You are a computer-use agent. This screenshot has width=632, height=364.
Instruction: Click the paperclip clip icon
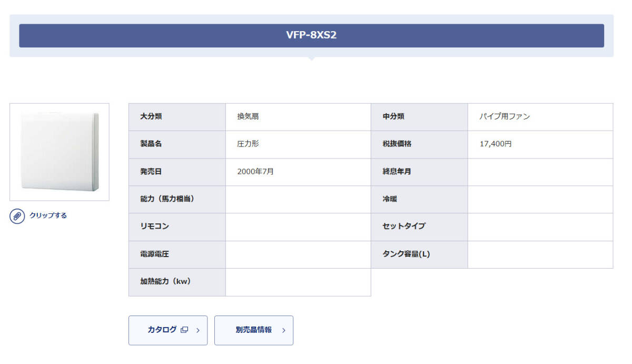click(x=17, y=216)
